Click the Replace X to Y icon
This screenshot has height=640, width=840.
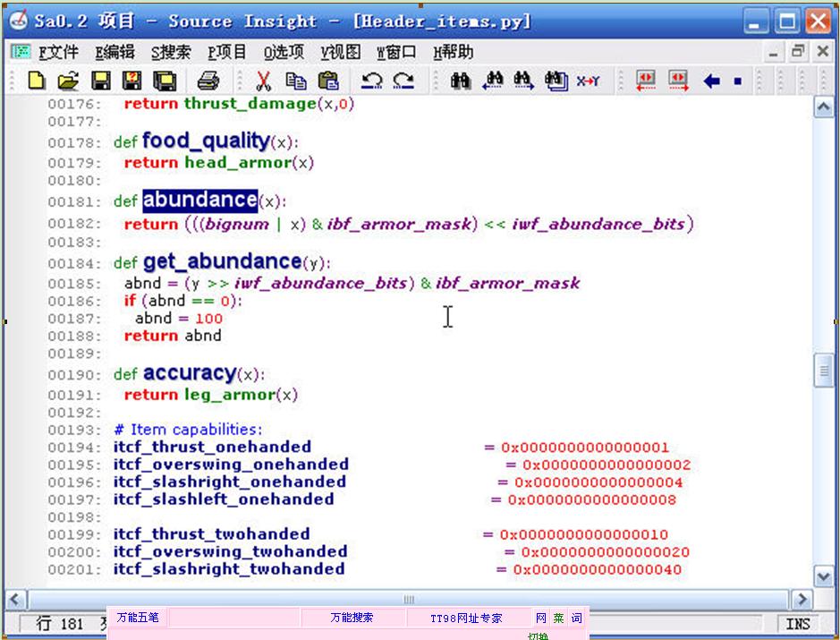[588, 81]
